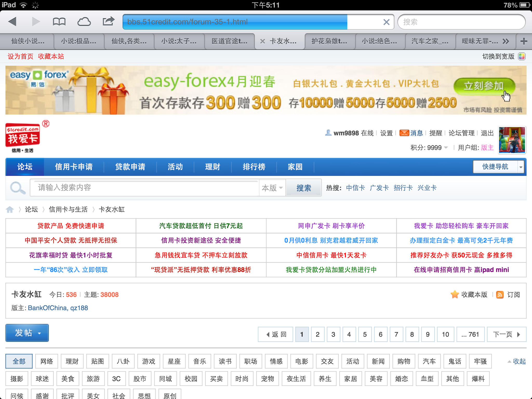Click 收藏本站 link
This screenshot has width=532, height=399.
[51, 56]
